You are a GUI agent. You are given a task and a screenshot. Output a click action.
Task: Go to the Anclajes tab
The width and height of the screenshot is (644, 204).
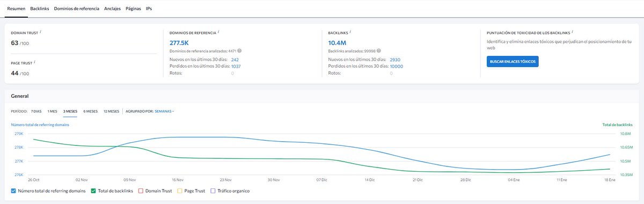point(112,9)
